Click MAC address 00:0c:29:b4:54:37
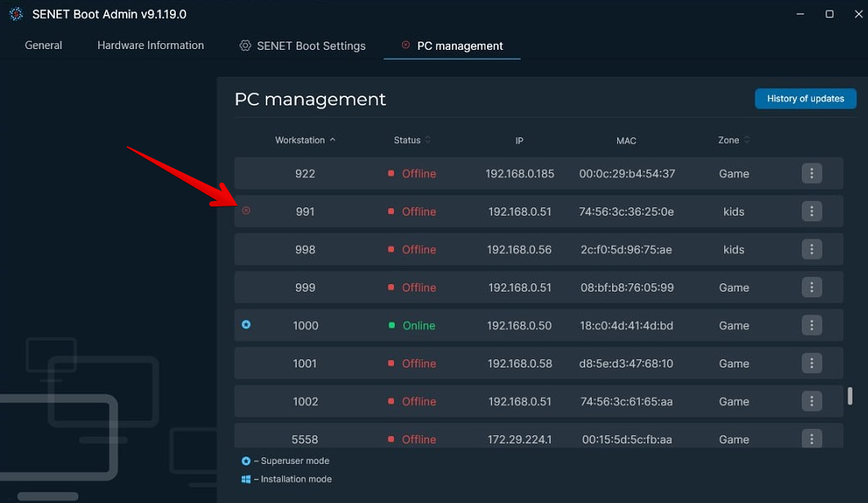The image size is (868, 503). [x=627, y=174]
